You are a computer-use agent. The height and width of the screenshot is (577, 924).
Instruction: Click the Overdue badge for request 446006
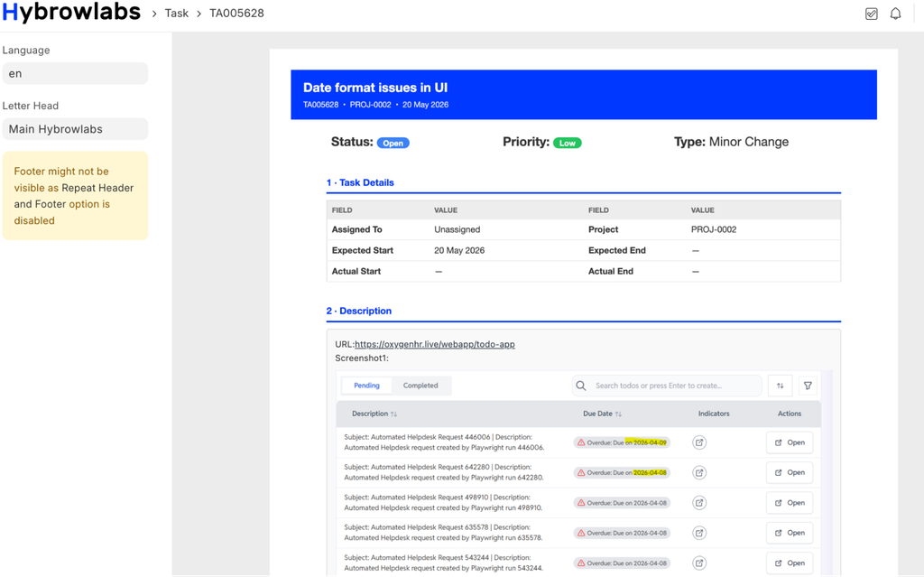622,442
